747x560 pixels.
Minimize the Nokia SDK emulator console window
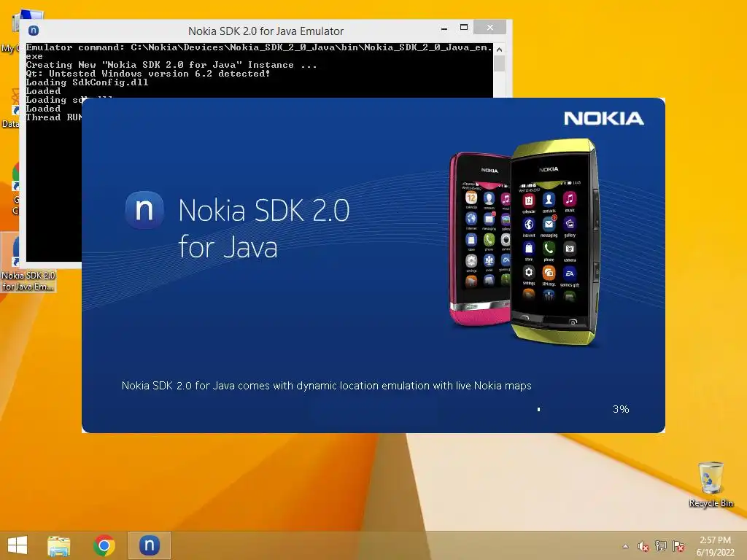point(444,28)
